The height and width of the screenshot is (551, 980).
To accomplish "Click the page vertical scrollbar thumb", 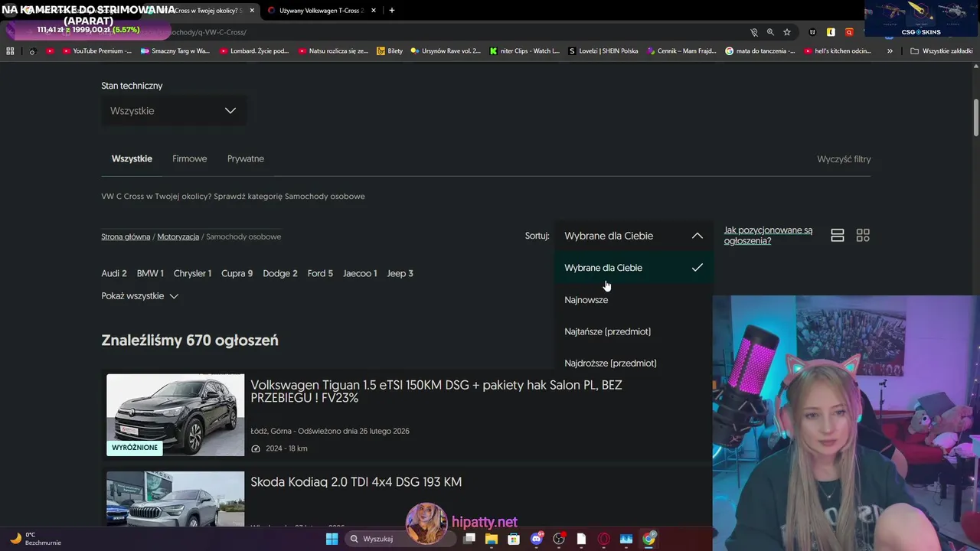I will coord(976,116).
